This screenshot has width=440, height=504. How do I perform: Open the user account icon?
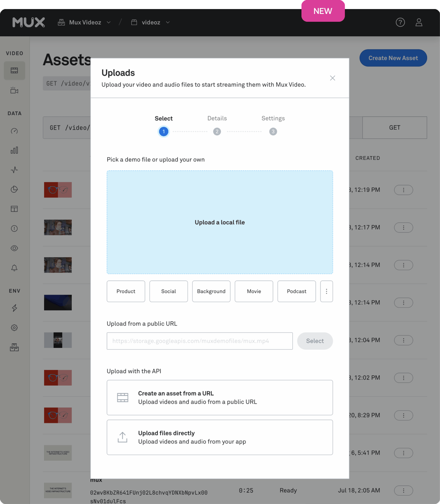pos(419,22)
